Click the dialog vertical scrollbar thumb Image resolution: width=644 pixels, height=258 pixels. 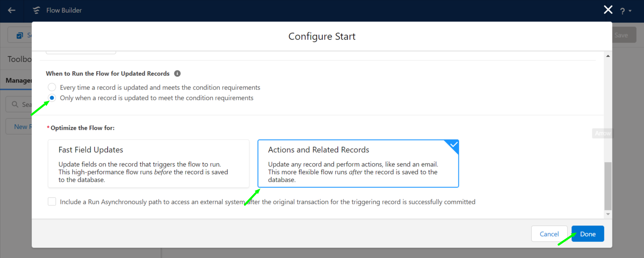click(608, 186)
